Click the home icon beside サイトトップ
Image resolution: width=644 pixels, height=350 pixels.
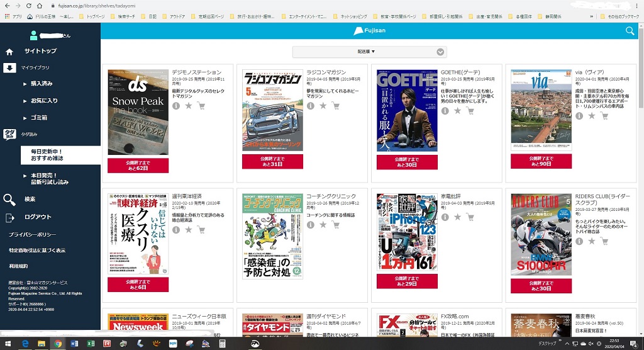9,52
